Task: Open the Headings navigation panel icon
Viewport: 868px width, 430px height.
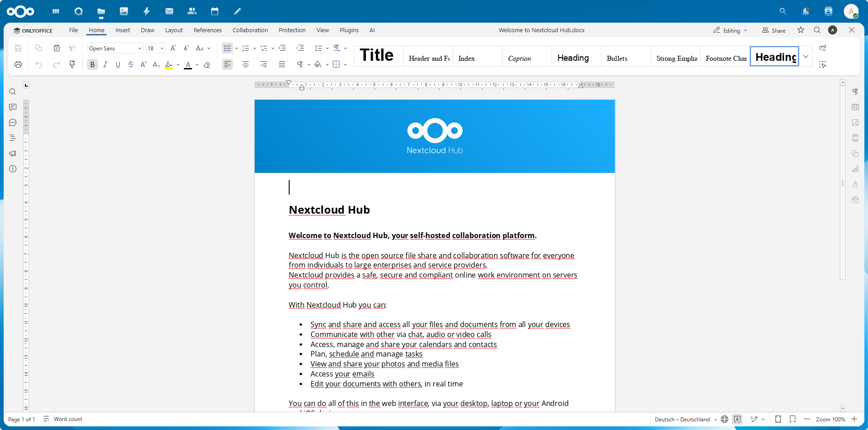Action: pos(13,138)
